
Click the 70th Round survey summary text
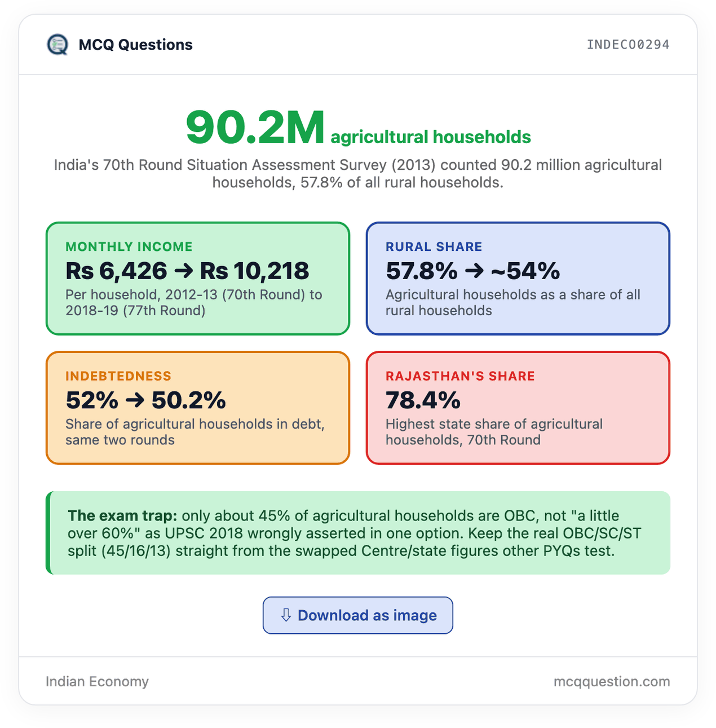(358, 174)
